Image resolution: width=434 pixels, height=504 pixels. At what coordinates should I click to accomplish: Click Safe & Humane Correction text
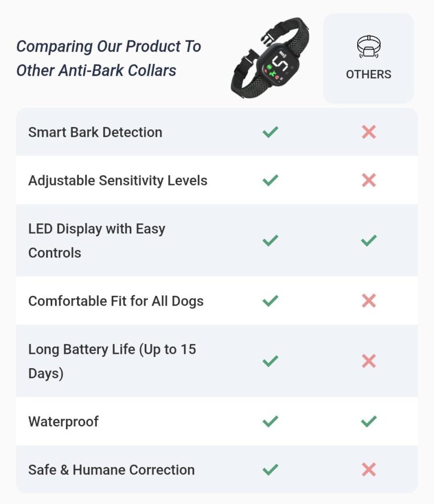[x=111, y=470]
